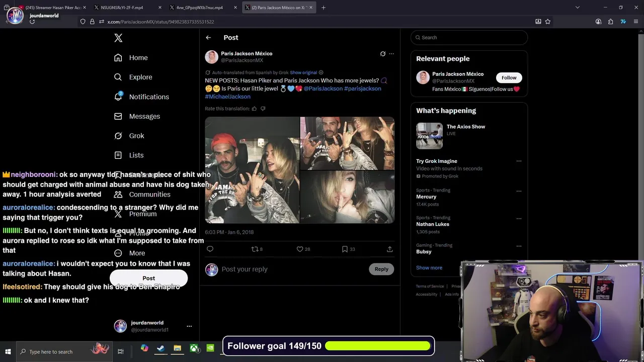Click the Messages envelope icon
The width and height of the screenshot is (644, 362).
click(118, 116)
